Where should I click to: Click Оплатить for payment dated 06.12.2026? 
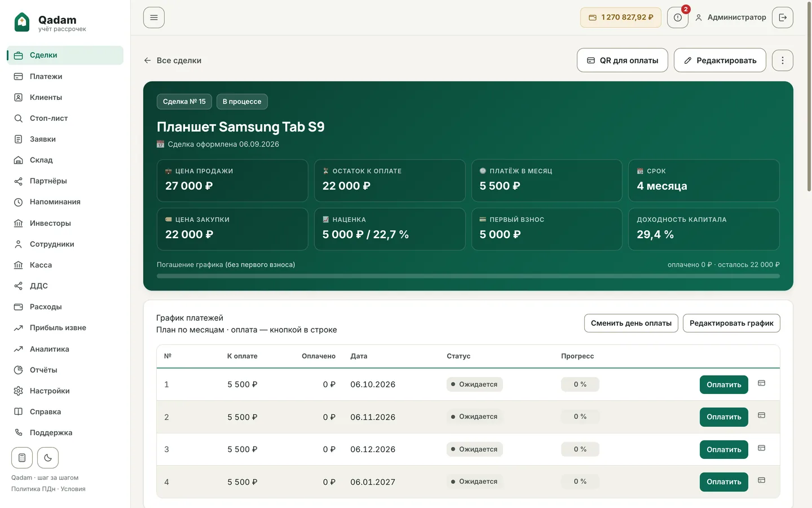click(724, 449)
